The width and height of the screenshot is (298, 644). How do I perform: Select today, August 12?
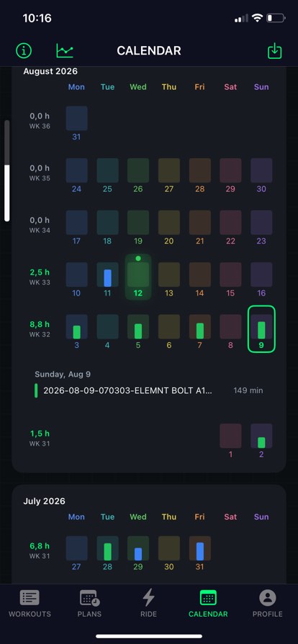[138, 277]
